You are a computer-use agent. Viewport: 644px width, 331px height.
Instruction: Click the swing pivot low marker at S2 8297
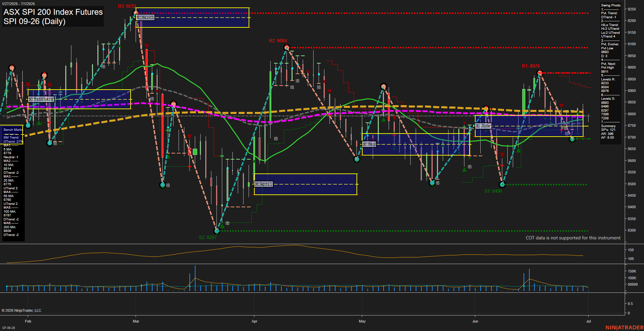coord(217,231)
